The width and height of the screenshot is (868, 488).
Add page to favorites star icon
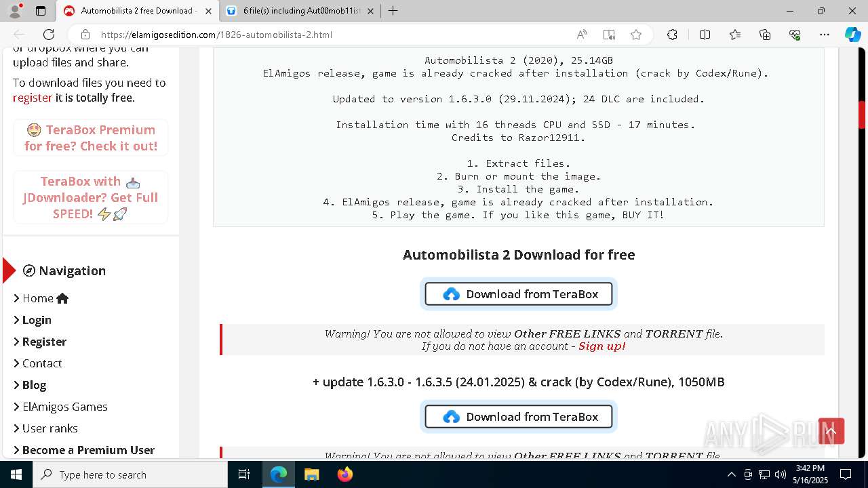coord(635,35)
